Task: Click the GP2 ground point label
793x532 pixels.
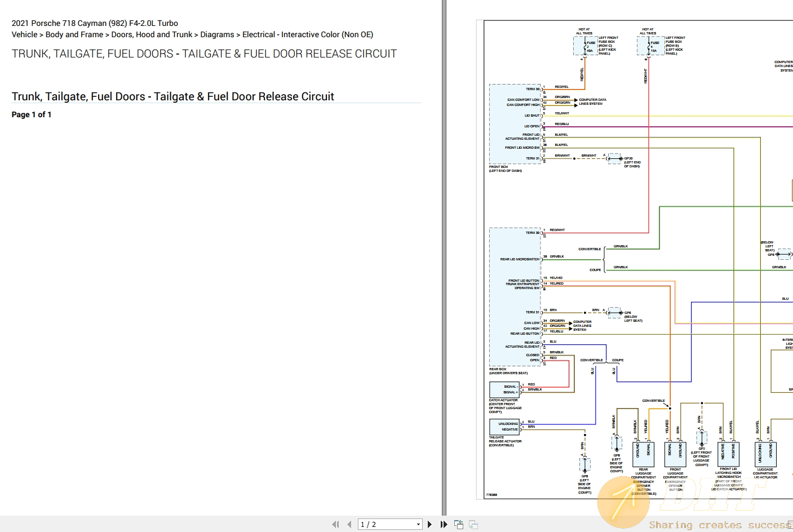Action: (x=702, y=449)
